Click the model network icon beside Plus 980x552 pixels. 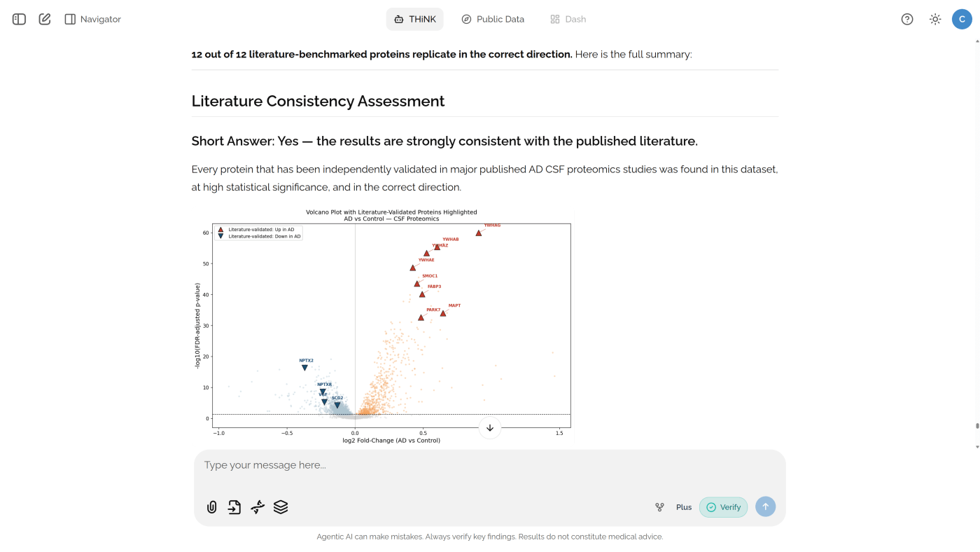tap(659, 506)
